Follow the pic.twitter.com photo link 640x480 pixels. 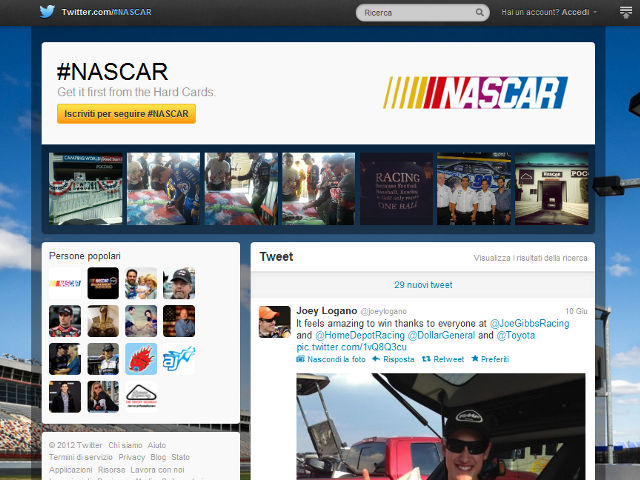[x=337, y=347]
